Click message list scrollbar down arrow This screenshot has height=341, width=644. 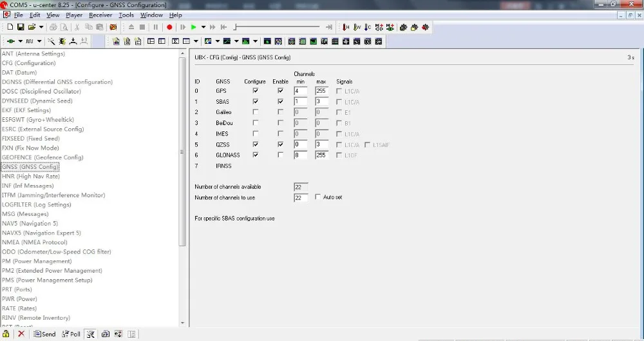point(183,324)
